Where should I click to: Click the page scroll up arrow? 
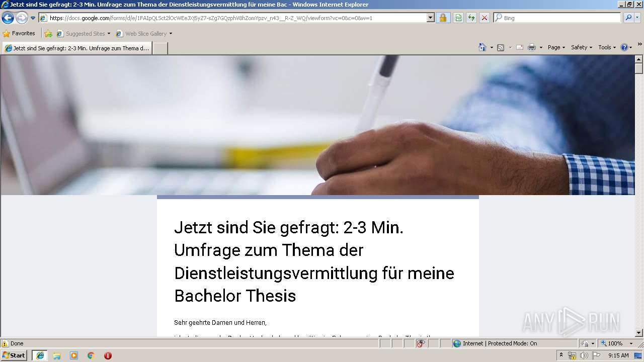click(639, 59)
